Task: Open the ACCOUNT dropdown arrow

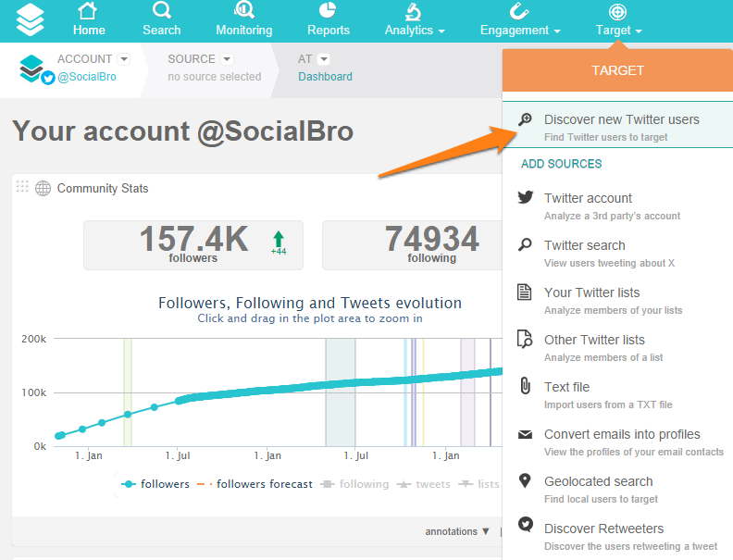Action: point(124,59)
